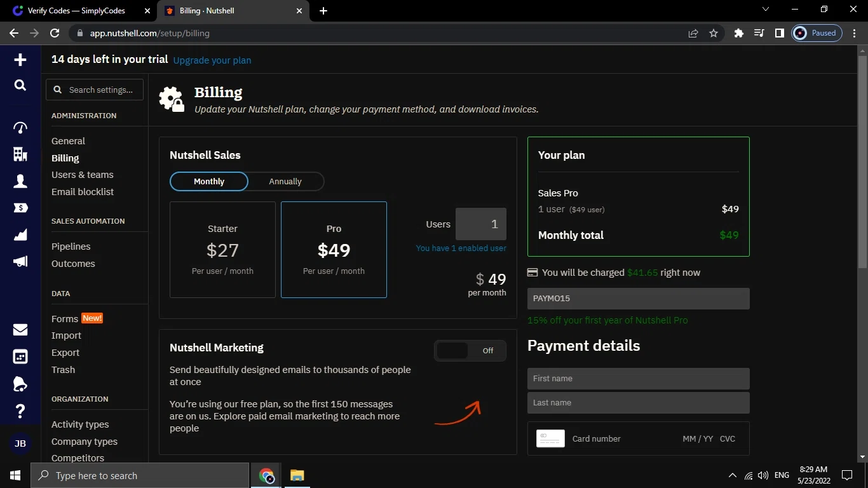
Task: Open Outcomes settings
Action: pyautogui.click(x=73, y=264)
